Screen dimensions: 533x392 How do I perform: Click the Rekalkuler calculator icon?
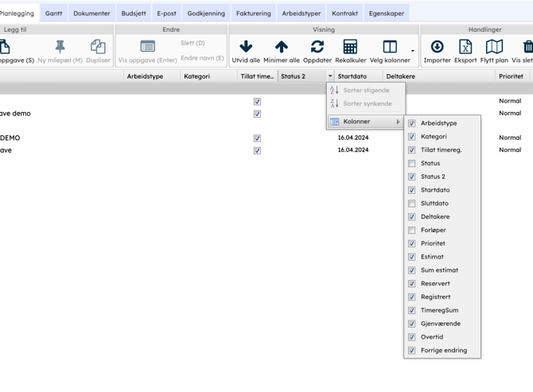[x=350, y=47]
